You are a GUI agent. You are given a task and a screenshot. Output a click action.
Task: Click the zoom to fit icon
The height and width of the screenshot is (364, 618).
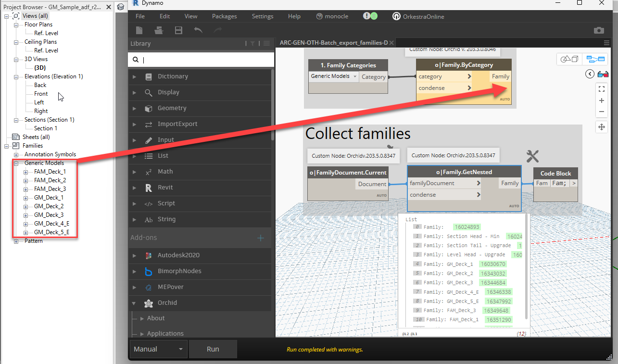(601, 89)
